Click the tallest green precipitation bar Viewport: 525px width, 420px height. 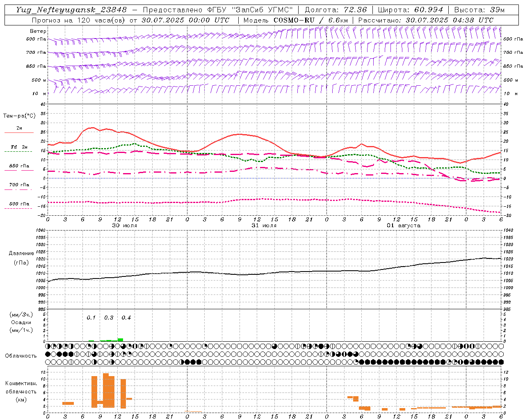point(120,340)
